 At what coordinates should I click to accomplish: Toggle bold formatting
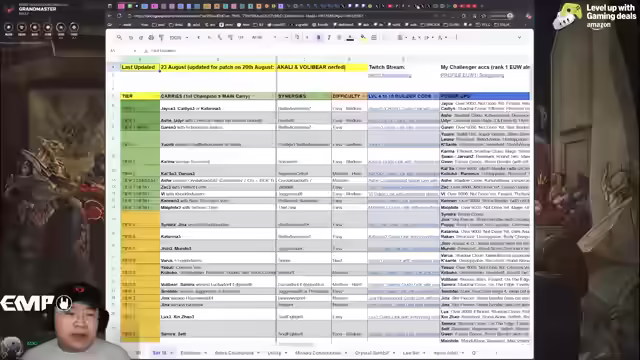pyautogui.click(x=318, y=38)
